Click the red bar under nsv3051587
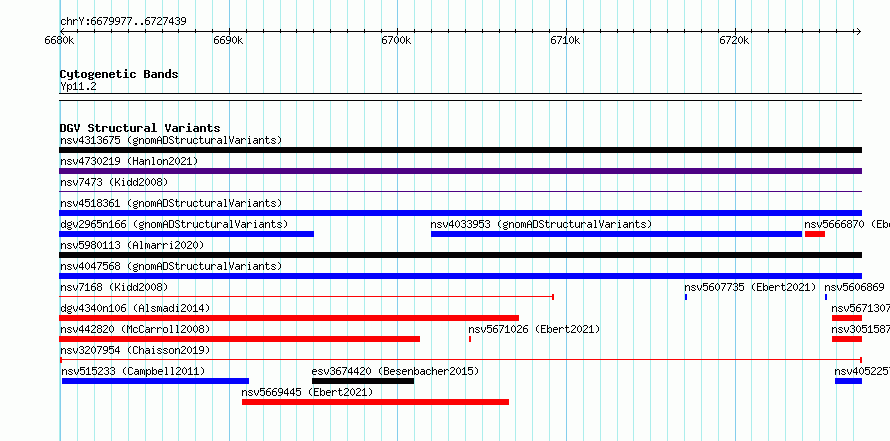 coord(847,339)
